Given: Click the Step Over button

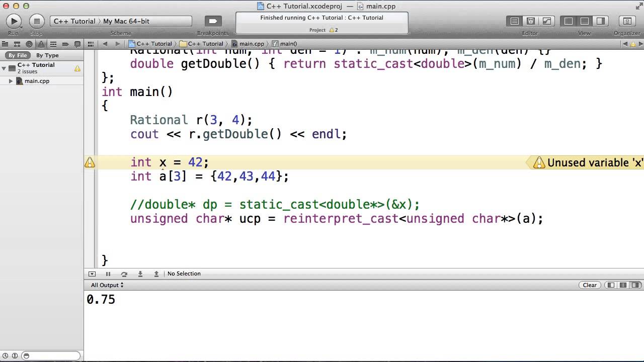Looking at the screenshot, I should coord(124,274).
